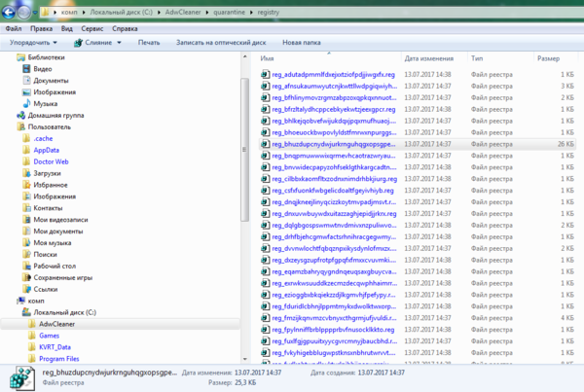Open Домашняя группа icon in tree

(x=20, y=116)
